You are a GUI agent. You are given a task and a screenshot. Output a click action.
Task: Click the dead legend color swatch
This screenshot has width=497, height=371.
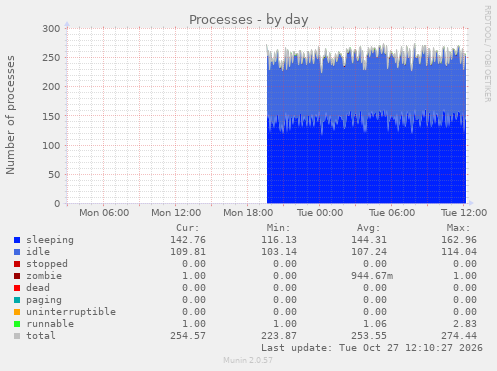(x=17, y=288)
